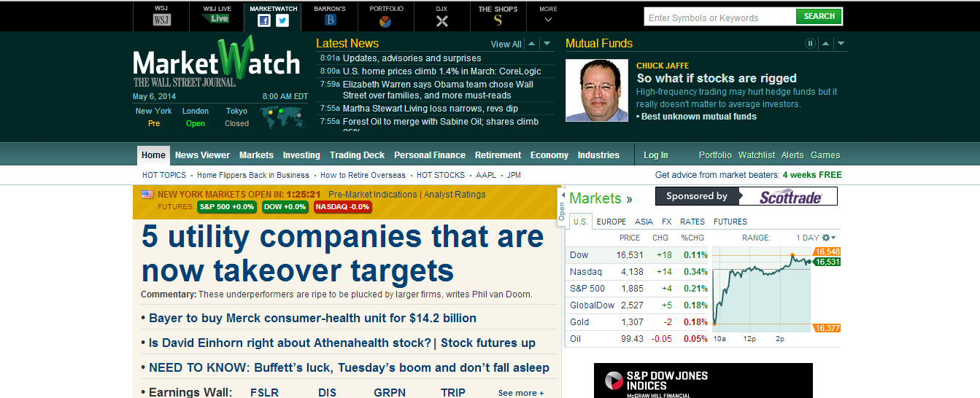Click View All in Latest News
This screenshot has width=980, height=398.
(x=506, y=44)
